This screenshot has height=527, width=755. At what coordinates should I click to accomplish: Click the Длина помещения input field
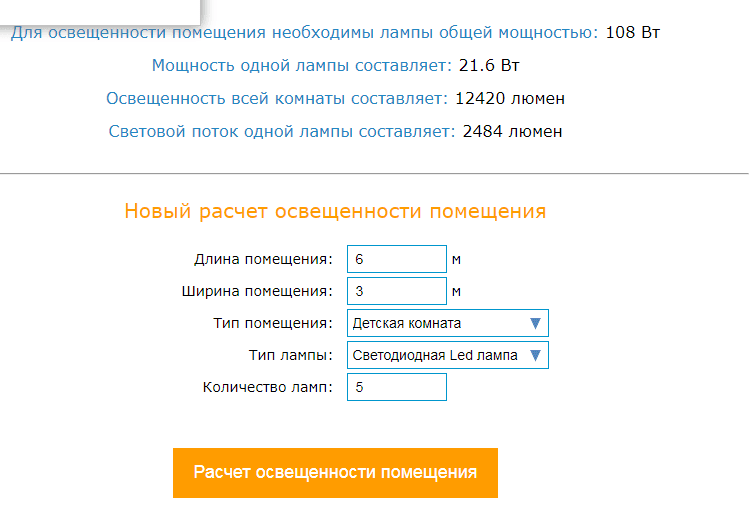(396, 259)
